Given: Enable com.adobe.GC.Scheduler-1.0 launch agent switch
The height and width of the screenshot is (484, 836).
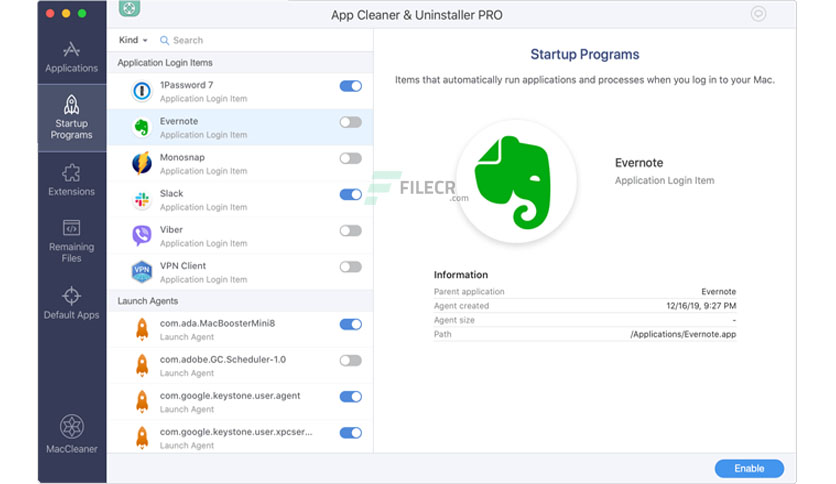Looking at the screenshot, I should (350, 361).
